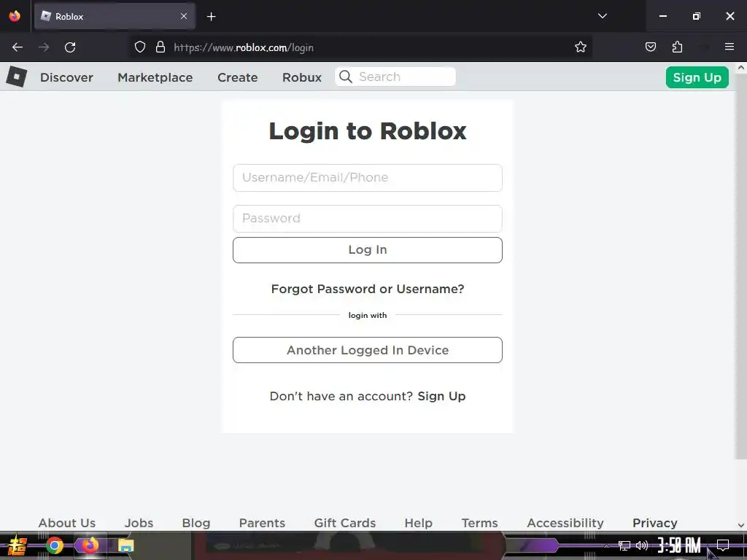This screenshot has height=560, width=747.
Task: Click the Firefox logo icon in title bar
Action: click(x=15, y=16)
